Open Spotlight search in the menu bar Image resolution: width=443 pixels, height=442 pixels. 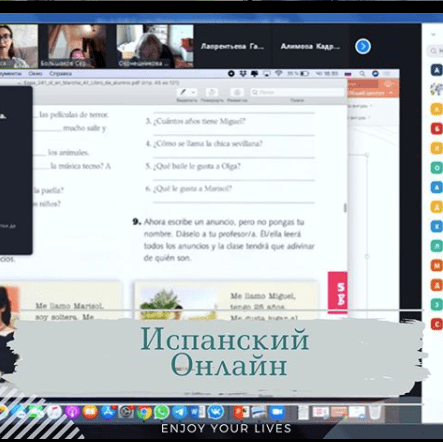(362, 73)
